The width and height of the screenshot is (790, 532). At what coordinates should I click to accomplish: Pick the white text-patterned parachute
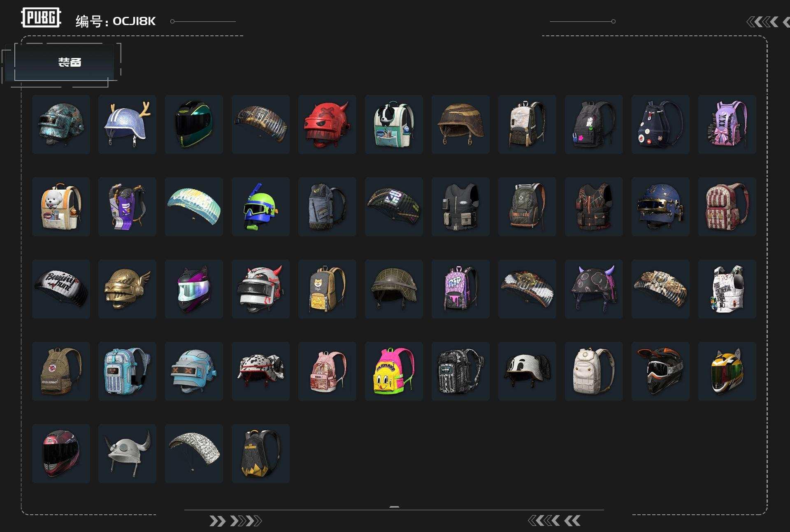(194, 453)
